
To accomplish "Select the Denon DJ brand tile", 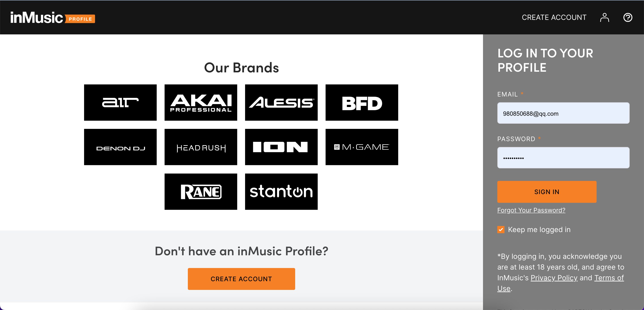I will pyautogui.click(x=120, y=147).
